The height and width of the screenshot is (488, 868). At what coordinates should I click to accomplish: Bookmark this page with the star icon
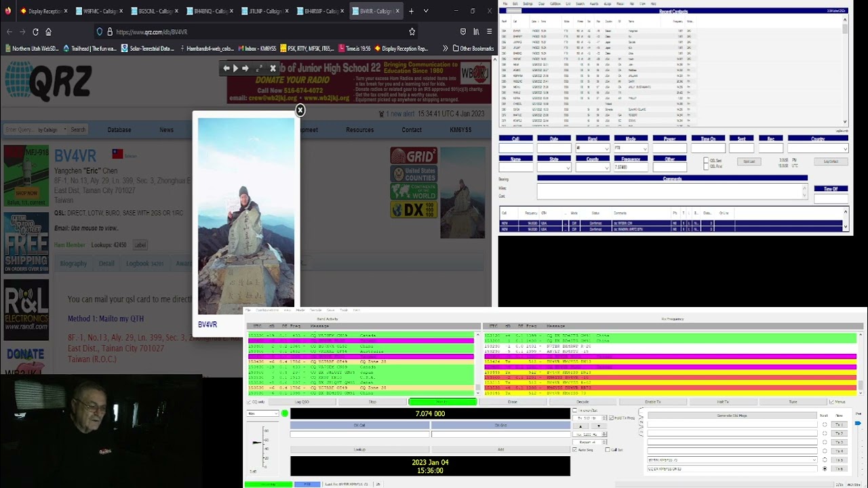click(x=412, y=32)
